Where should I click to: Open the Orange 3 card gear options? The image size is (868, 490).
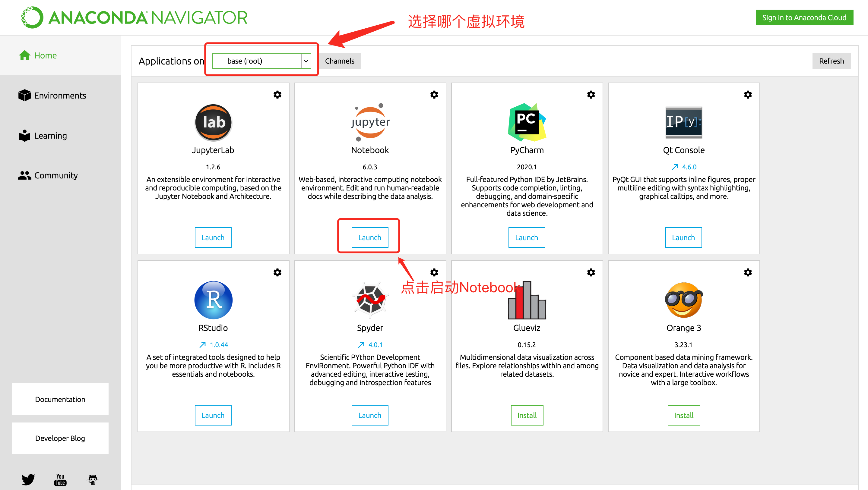pyautogui.click(x=748, y=272)
